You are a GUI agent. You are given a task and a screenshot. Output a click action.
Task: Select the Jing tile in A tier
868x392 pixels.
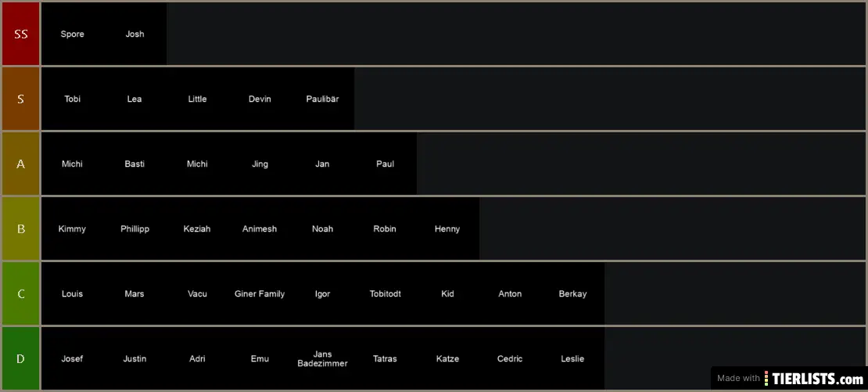[260, 164]
